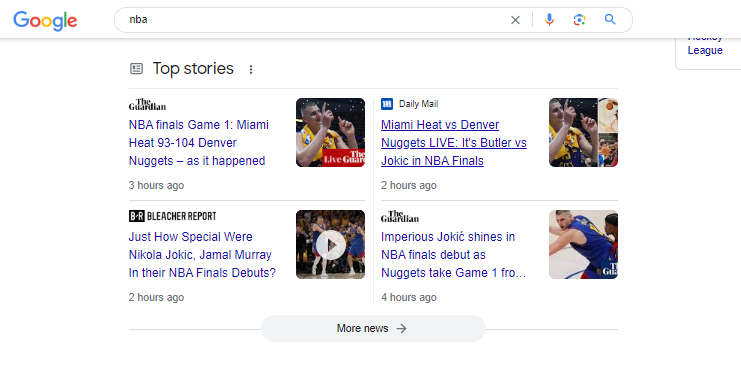Image resolution: width=741 pixels, height=365 pixels.
Task: Open Guardian NBA finals Game 1 story
Action: pyautogui.click(x=199, y=143)
